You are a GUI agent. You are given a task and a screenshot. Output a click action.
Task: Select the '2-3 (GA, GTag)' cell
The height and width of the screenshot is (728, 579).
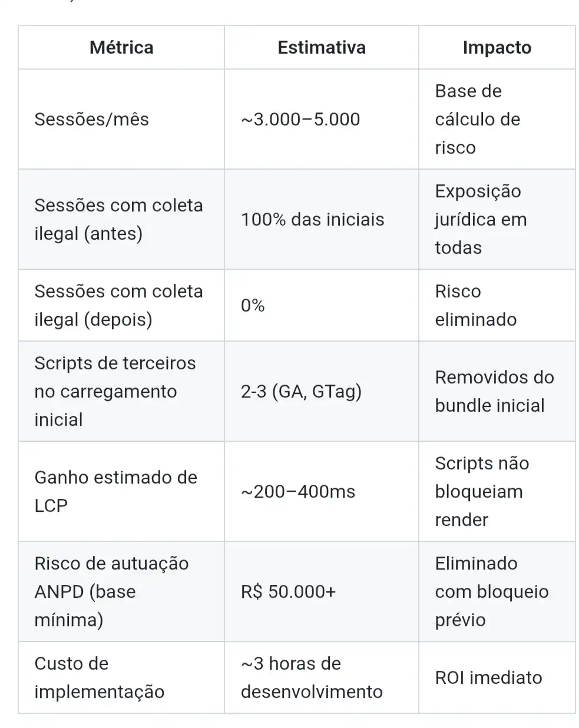[301, 392]
